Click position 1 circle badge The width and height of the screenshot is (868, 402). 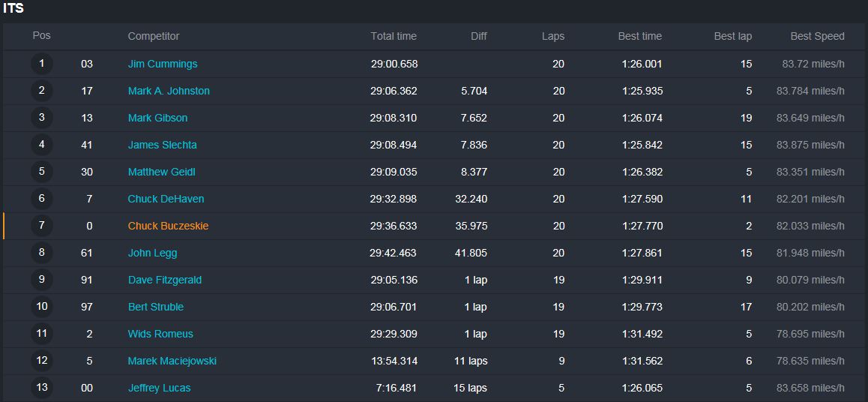[41, 63]
